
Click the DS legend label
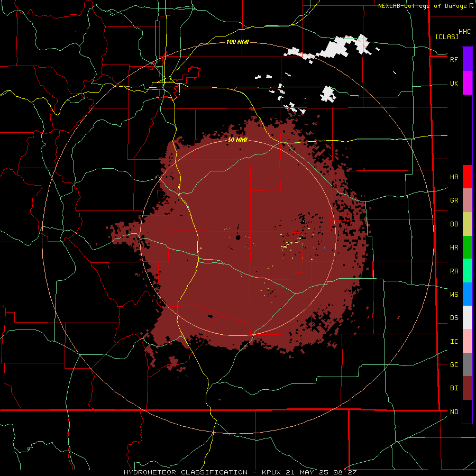pos(454,318)
